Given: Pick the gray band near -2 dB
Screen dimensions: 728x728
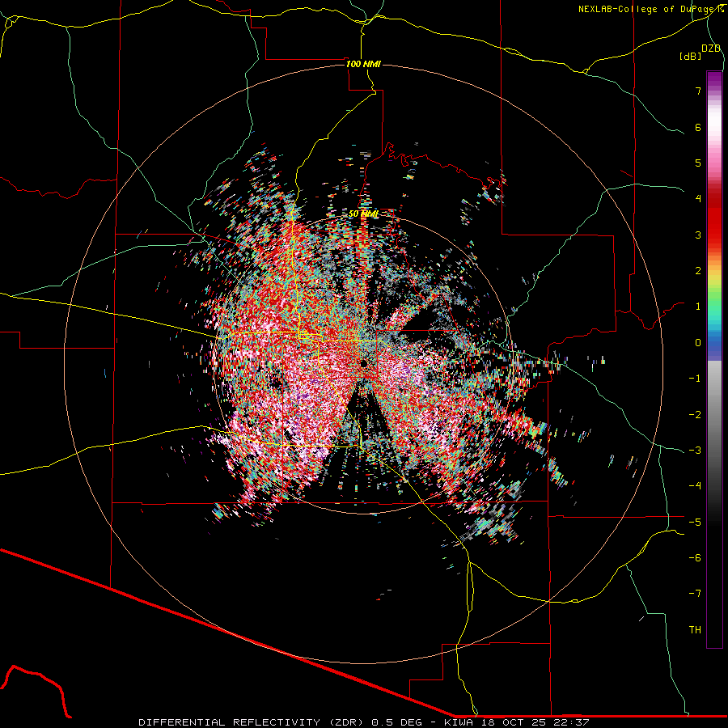Looking at the screenshot, I should coord(714,415).
